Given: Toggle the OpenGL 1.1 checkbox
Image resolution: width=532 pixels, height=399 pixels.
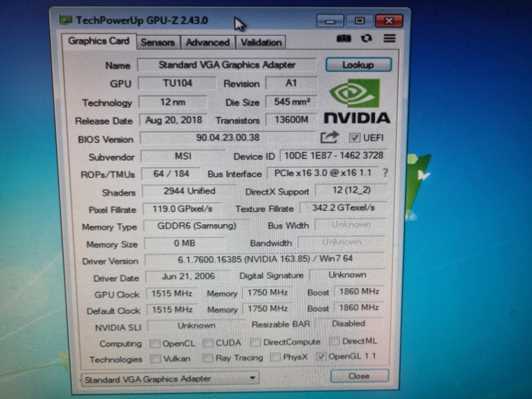Looking at the screenshot, I should point(321,356).
